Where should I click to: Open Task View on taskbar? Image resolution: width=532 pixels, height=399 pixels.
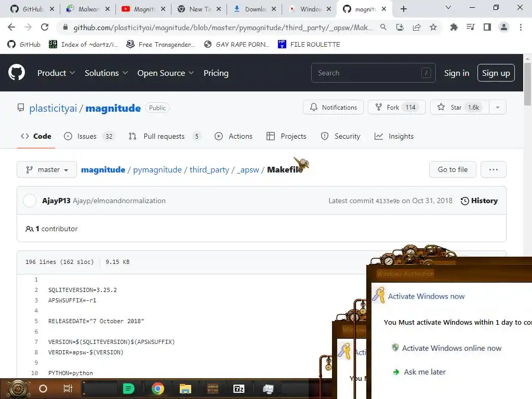tap(68, 389)
